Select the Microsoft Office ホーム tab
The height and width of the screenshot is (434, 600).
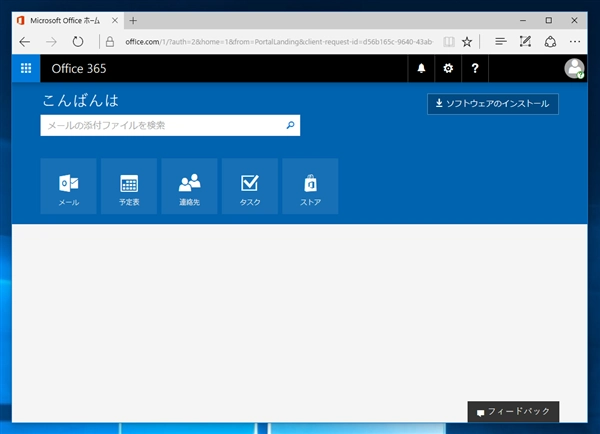[x=68, y=21]
